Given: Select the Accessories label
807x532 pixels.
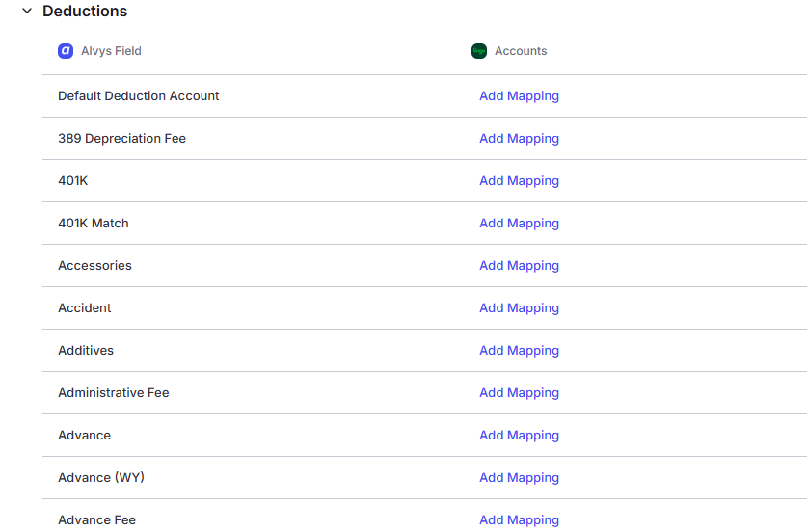Looking at the screenshot, I should [94, 265].
